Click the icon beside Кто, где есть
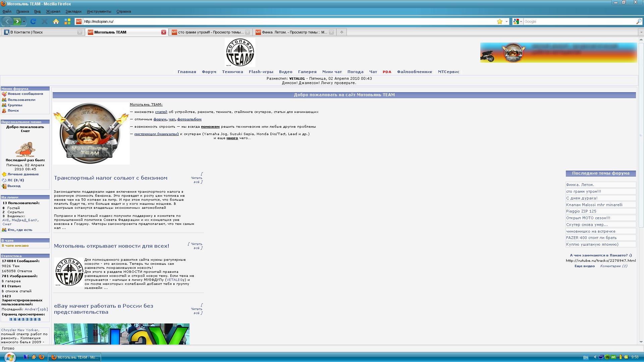 tap(4, 230)
